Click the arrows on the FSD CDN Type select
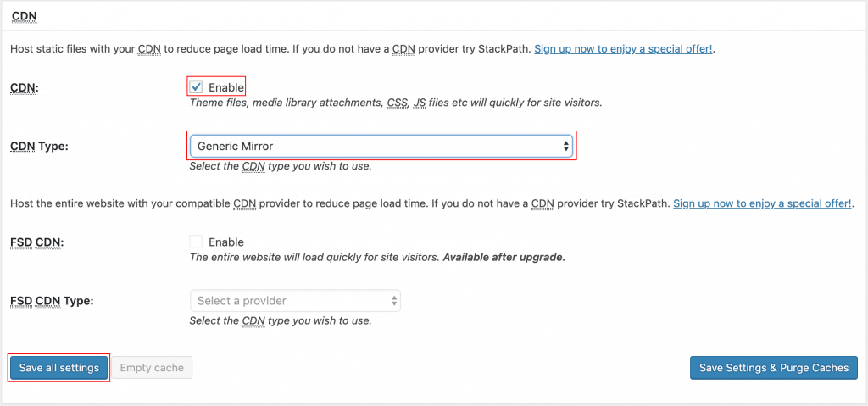Screen dimensions: 868x406 tap(393, 301)
